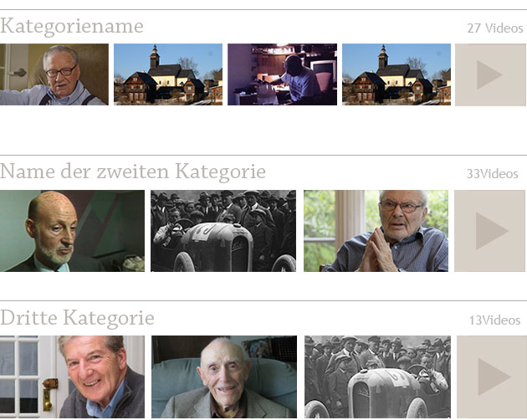
Task: Open the Kategoriename category heading
Action: click(x=72, y=27)
